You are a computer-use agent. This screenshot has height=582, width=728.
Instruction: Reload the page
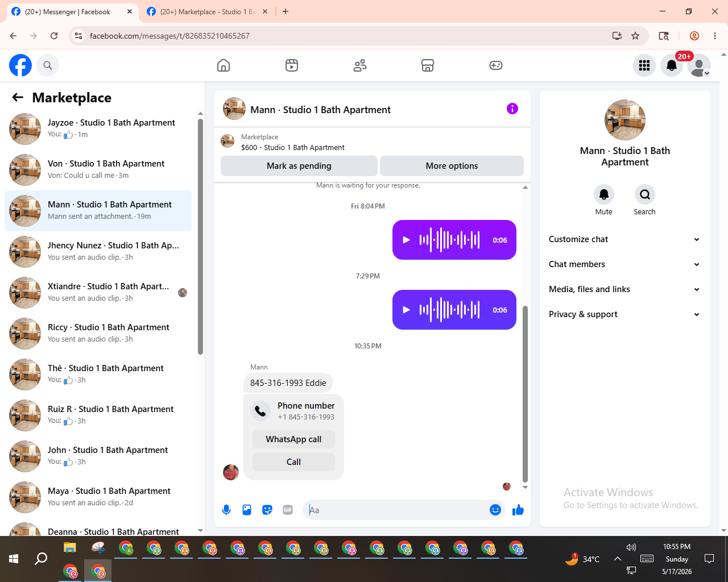coord(54,36)
